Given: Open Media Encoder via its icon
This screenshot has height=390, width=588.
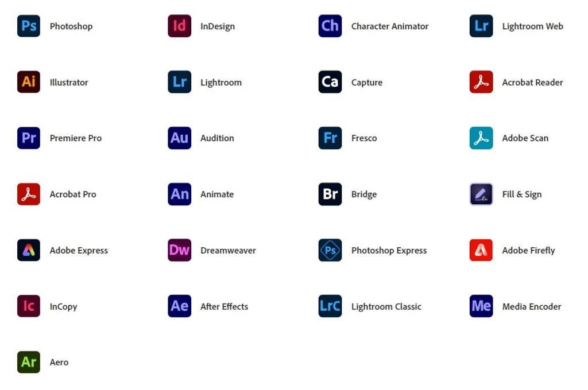Looking at the screenshot, I should coord(480,306).
